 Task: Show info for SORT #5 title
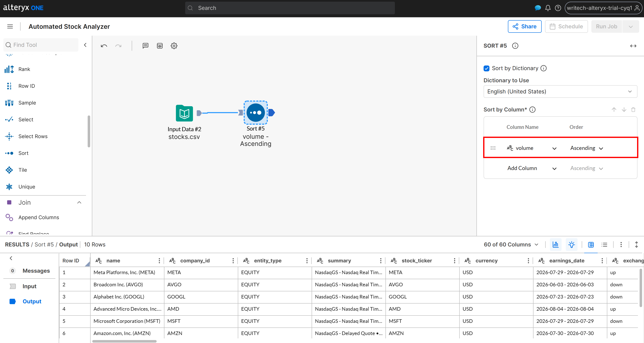coord(515,46)
